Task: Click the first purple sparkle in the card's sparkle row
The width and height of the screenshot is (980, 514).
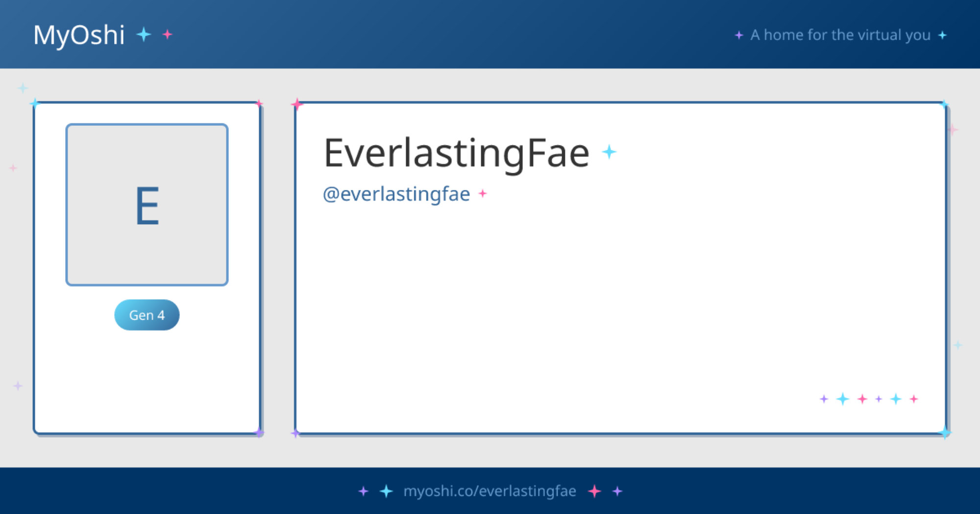Action: 824,399
